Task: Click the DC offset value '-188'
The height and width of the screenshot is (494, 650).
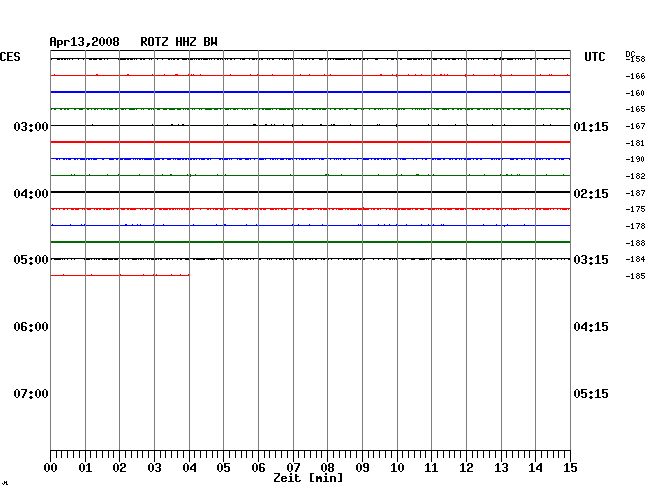Action: (635, 243)
